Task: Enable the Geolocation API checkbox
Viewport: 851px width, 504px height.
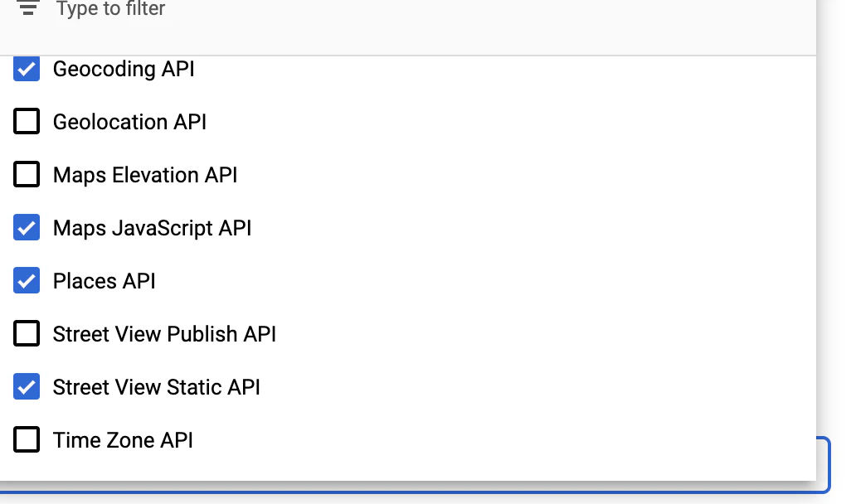Action: click(x=27, y=121)
